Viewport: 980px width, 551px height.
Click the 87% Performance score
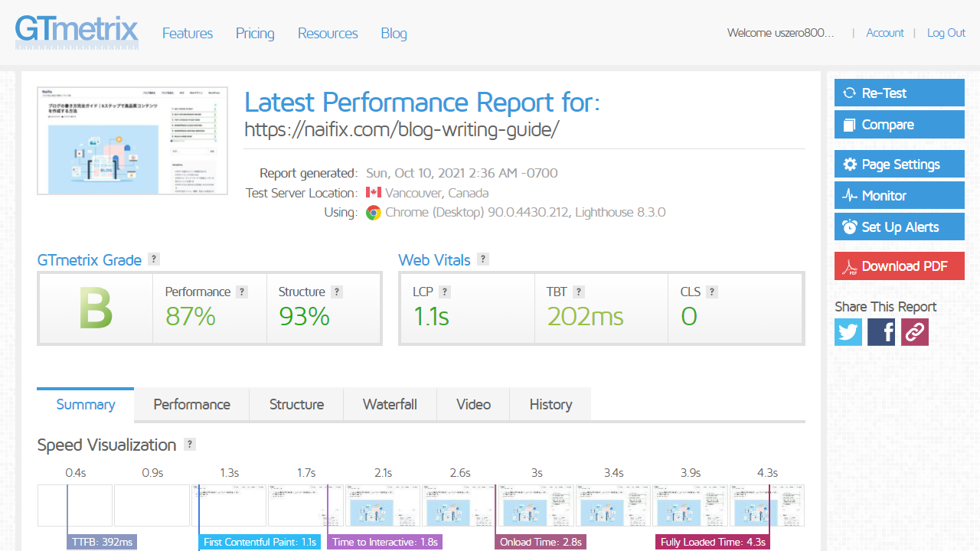[x=191, y=316]
